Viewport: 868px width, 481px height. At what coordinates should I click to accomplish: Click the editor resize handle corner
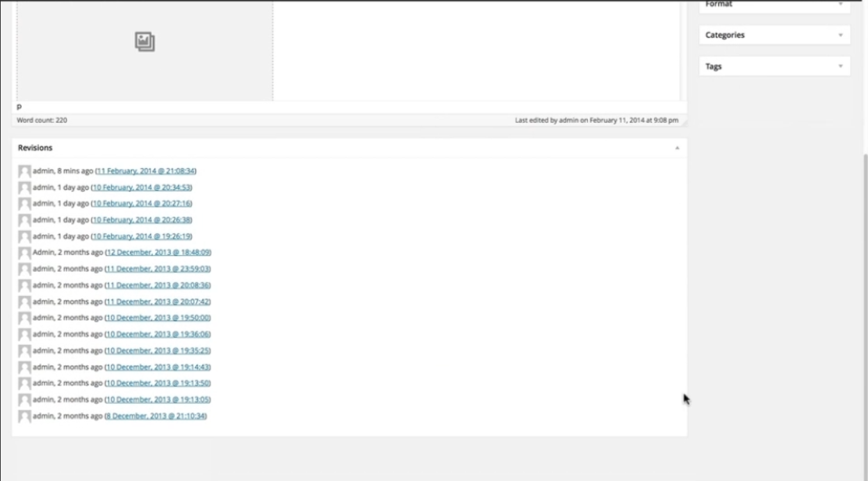tap(683, 121)
